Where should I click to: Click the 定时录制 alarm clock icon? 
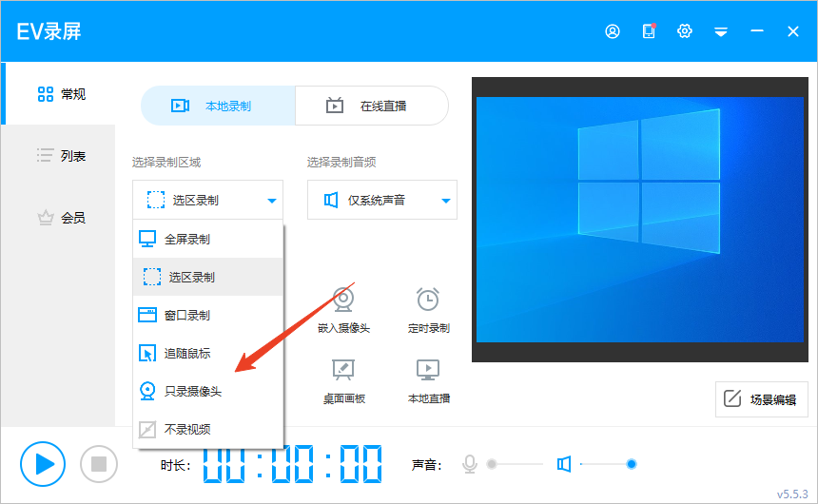[x=428, y=299]
